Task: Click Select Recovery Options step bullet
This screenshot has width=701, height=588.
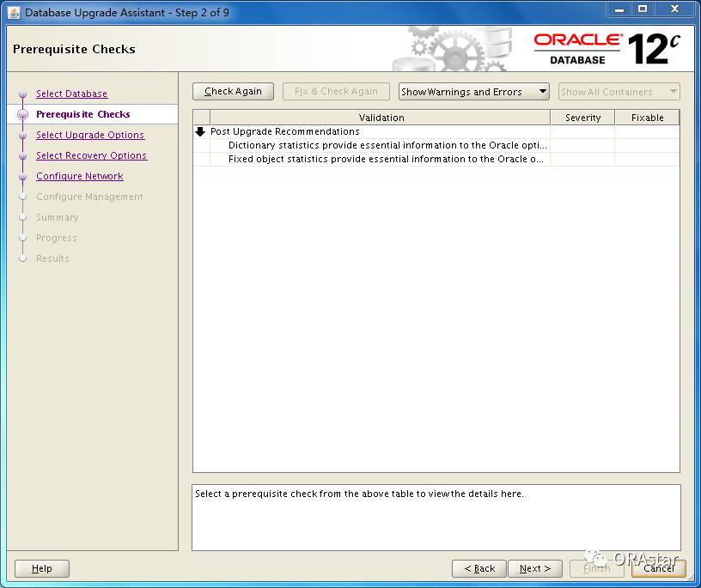Action: (23, 156)
